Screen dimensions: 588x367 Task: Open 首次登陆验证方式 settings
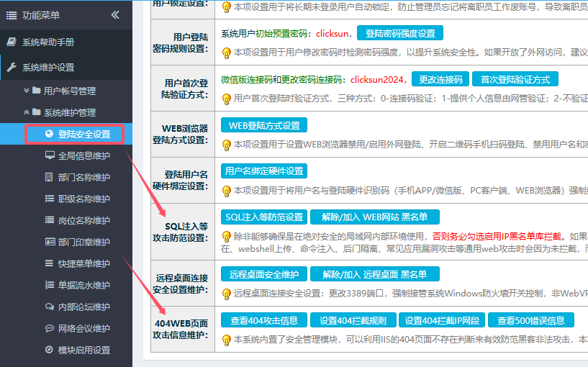click(x=515, y=79)
